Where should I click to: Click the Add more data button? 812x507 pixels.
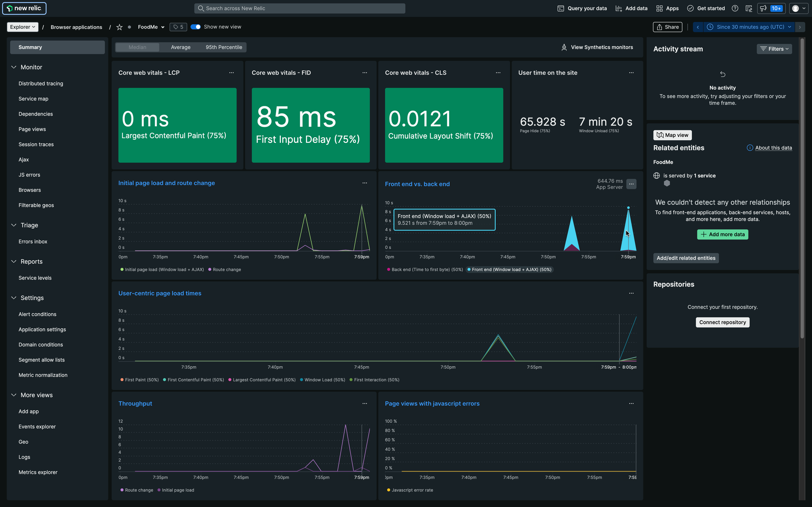tap(722, 234)
